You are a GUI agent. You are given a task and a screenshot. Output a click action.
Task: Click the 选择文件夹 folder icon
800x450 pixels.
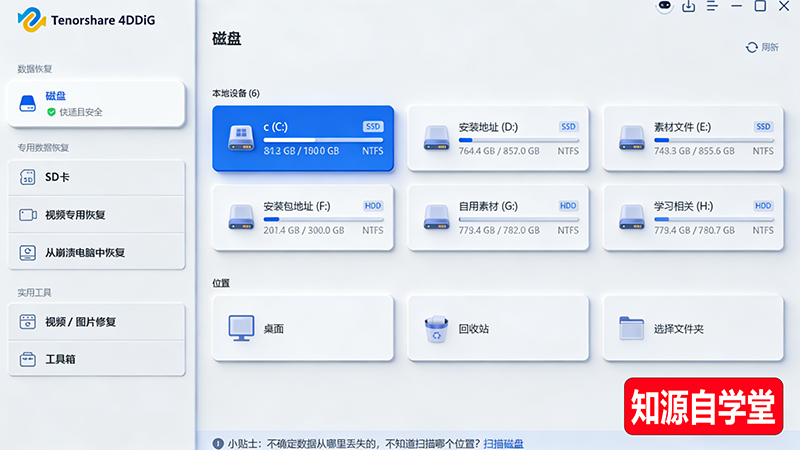pyautogui.click(x=631, y=328)
